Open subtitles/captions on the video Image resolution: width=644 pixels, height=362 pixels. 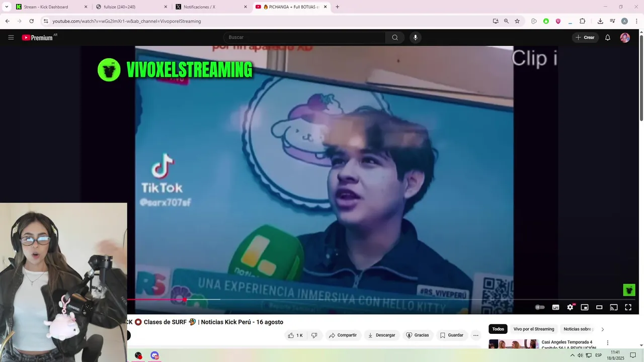pos(556,307)
